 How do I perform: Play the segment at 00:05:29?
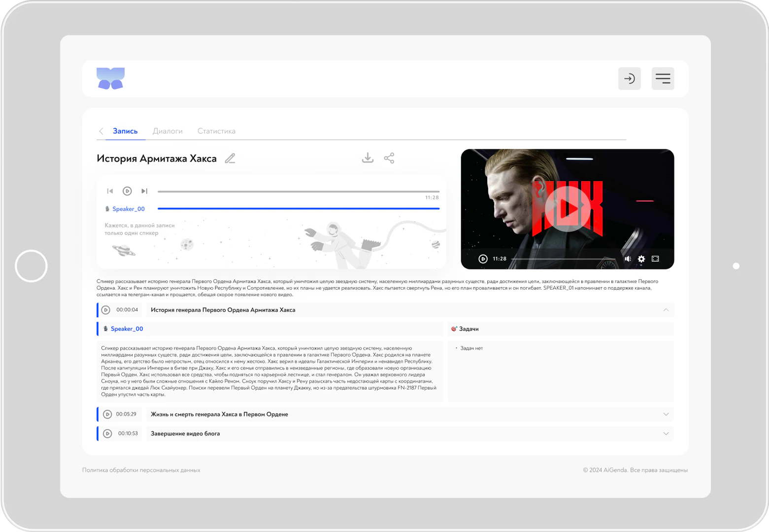click(x=108, y=414)
